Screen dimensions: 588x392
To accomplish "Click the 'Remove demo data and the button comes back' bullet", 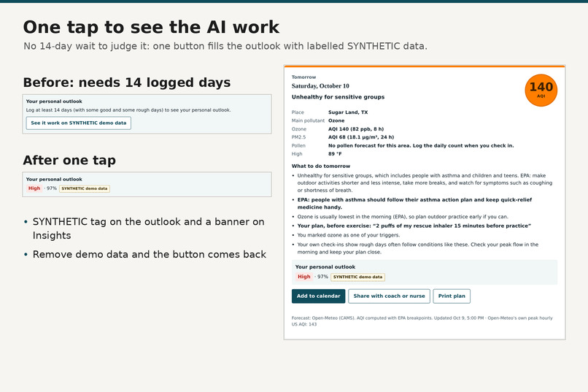I will 150,254.
